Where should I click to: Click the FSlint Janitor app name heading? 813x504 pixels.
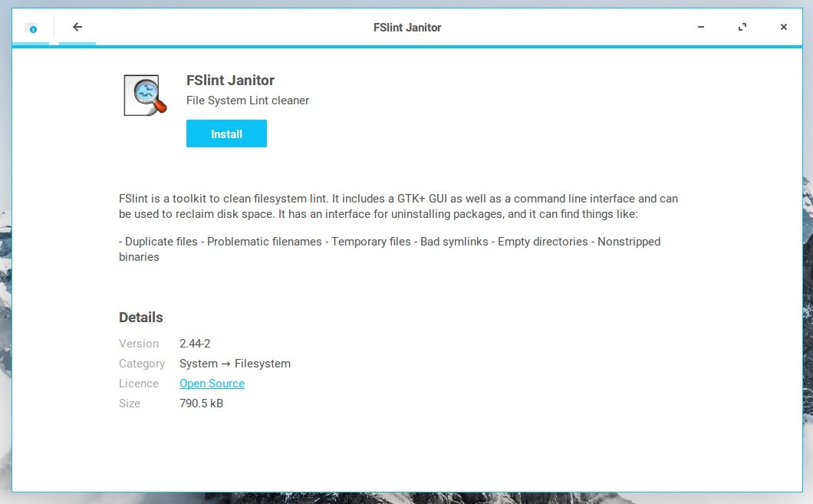pos(230,81)
